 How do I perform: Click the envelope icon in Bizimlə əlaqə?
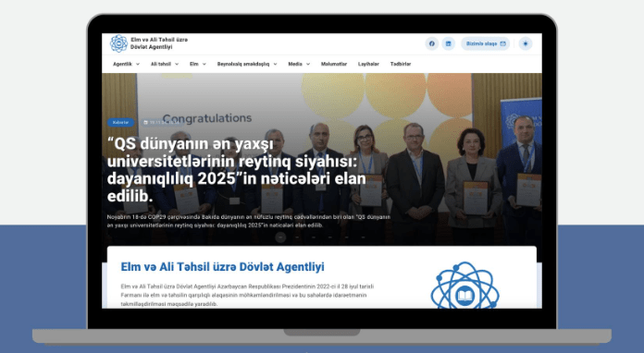[502, 43]
